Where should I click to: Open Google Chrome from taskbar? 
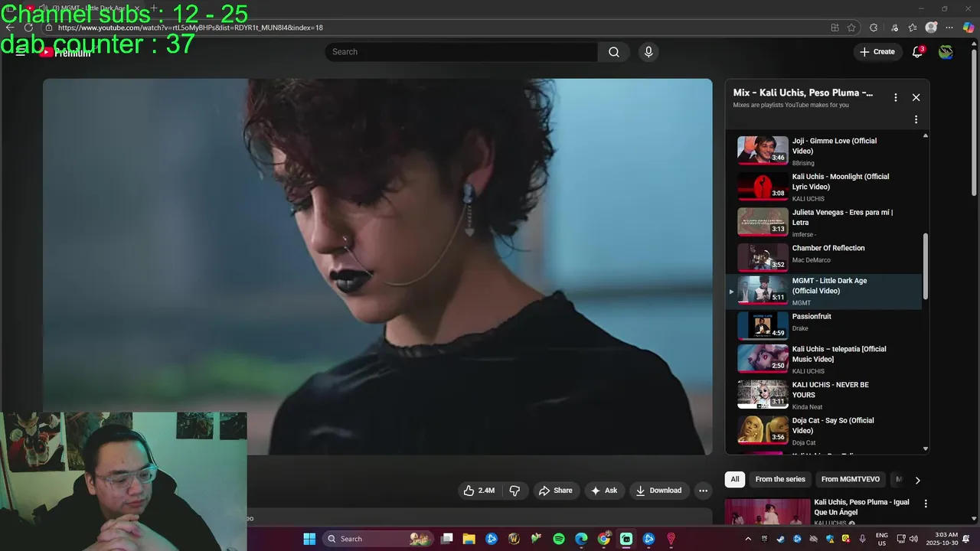604,539
